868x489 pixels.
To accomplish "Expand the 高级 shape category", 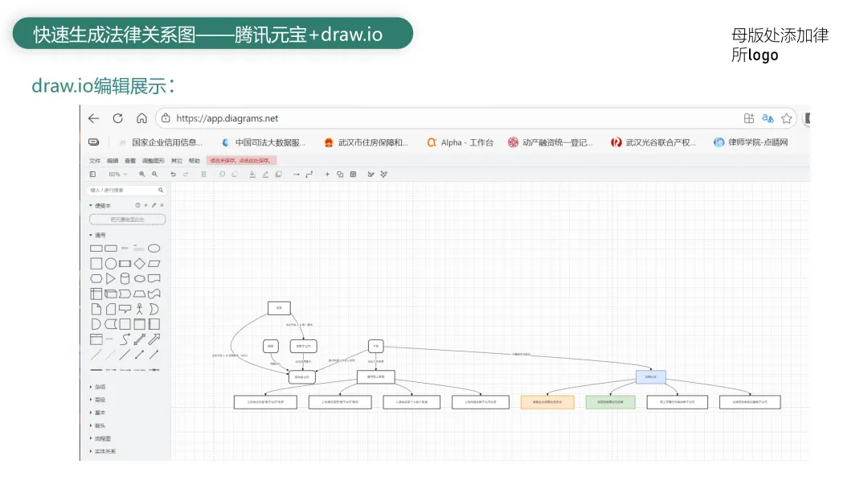I will [97, 400].
